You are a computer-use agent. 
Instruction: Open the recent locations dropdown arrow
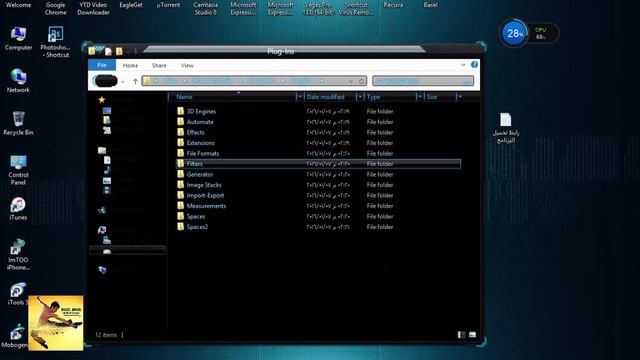point(122,82)
